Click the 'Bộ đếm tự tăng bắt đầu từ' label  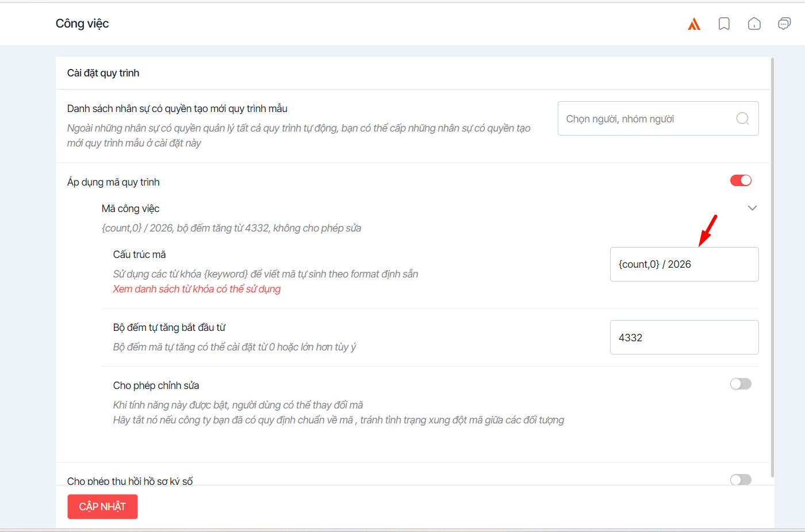point(169,327)
